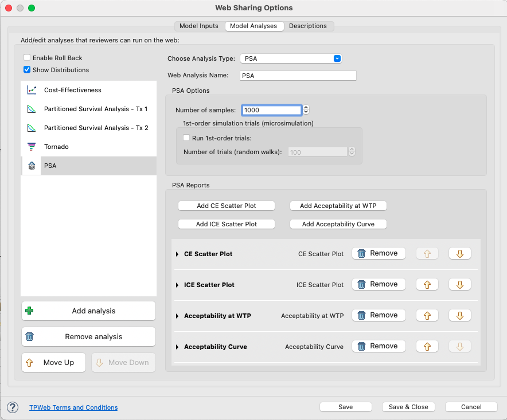
Task: Click the green plus Add analysis icon
Action: [x=29, y=311]
